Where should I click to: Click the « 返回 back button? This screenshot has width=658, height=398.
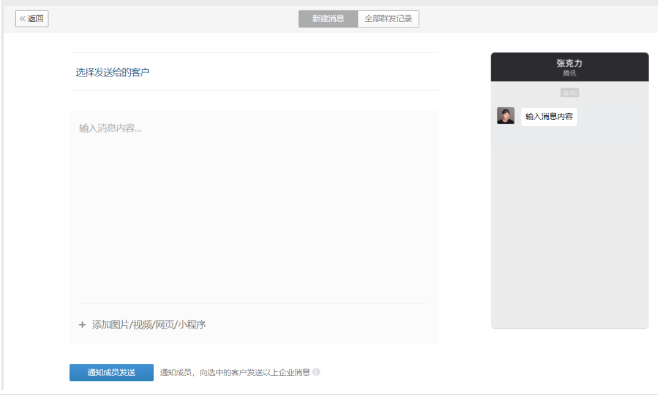point(32,18)
